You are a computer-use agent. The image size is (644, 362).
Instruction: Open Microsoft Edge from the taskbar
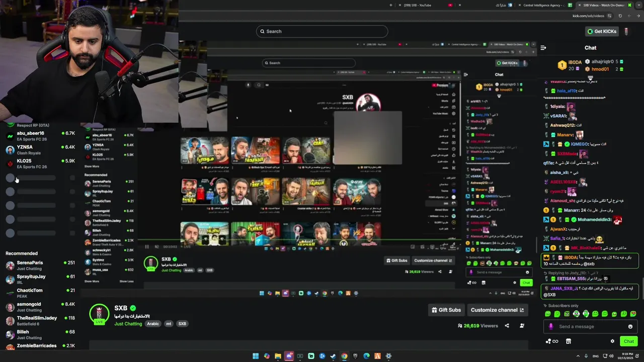point(366,356)
